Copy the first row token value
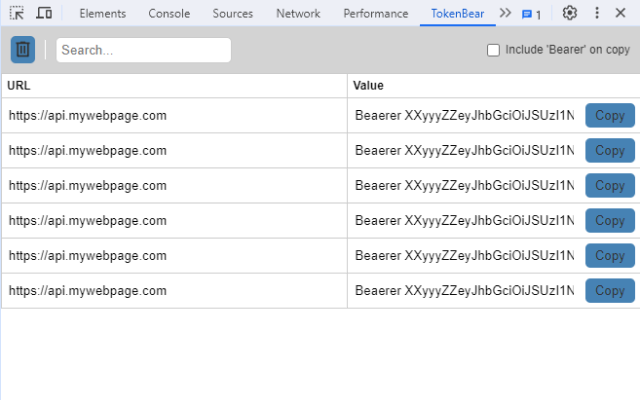 (x=610, y=116)
